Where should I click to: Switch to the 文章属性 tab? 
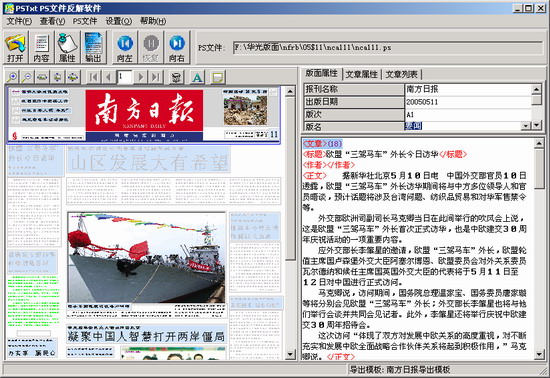coord(361,74)
